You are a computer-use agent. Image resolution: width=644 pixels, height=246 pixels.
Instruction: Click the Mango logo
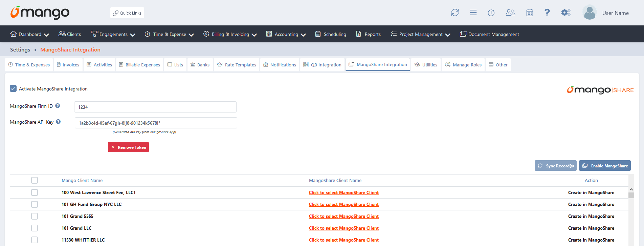[x=40, y=13]
